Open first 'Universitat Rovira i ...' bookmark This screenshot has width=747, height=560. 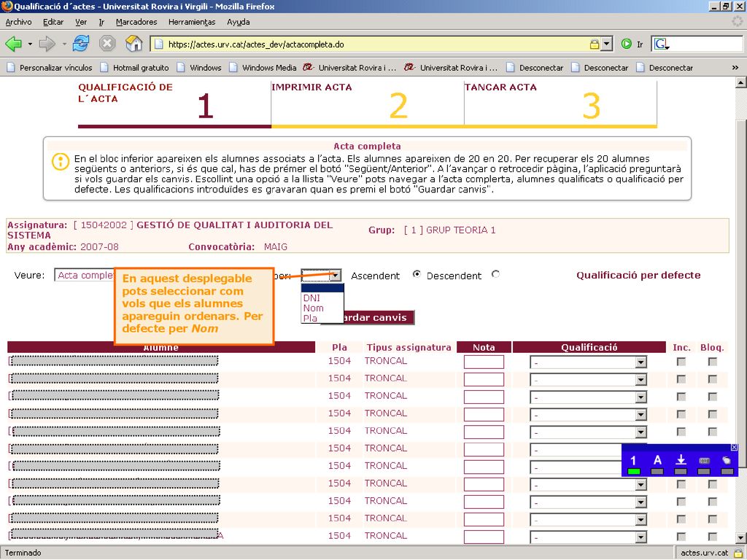349,68
